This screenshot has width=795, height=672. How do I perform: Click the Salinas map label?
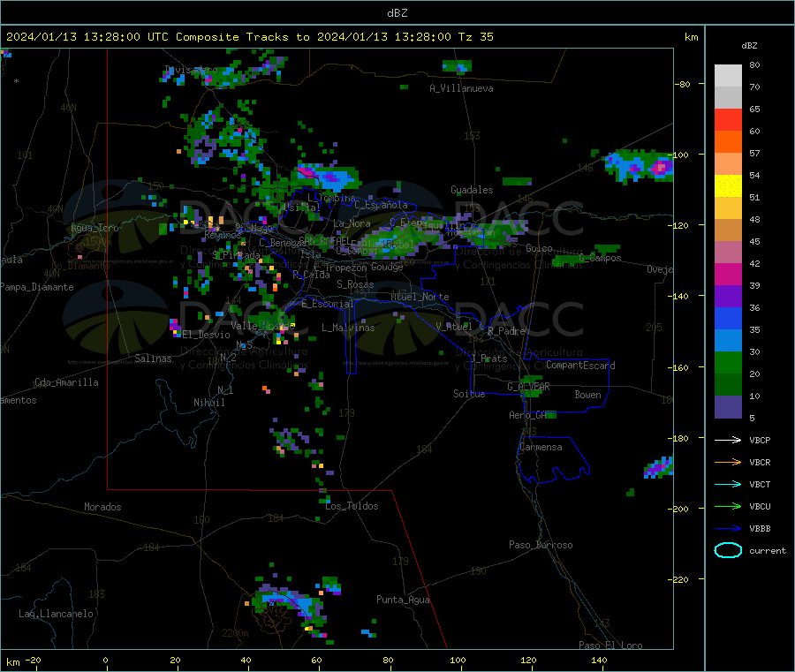pyautogui.click(x=153, y=359)
